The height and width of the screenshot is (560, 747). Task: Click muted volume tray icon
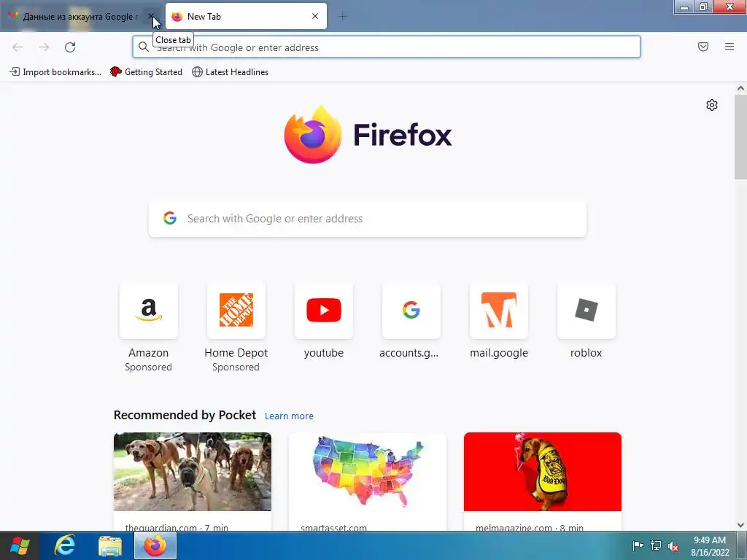point(673,545)
